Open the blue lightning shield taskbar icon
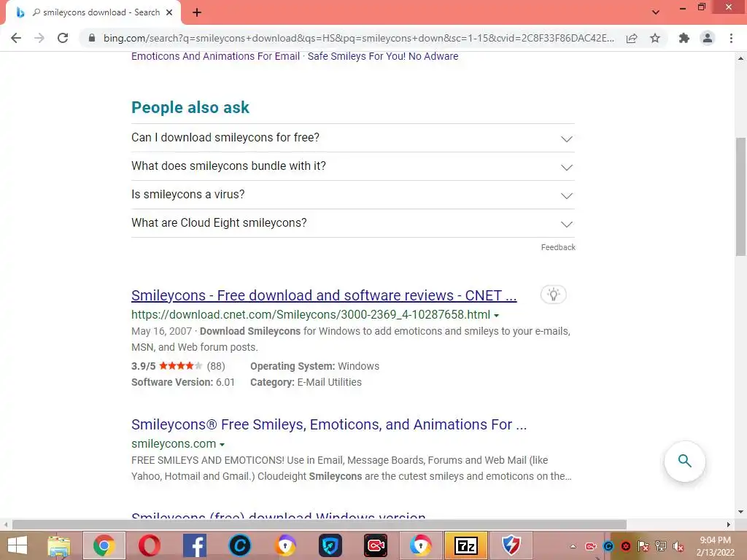The height and width of the screenshot is (560, 747). click(511, 545)
